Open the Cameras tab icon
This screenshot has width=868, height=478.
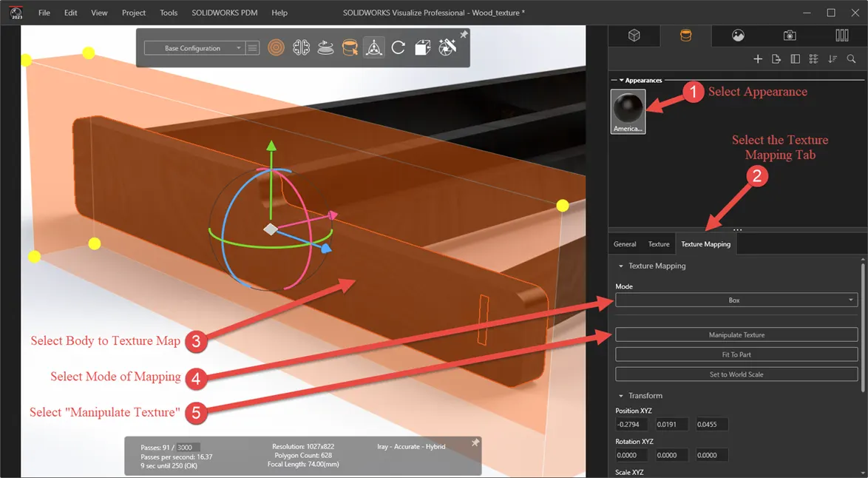pos(790,36)
